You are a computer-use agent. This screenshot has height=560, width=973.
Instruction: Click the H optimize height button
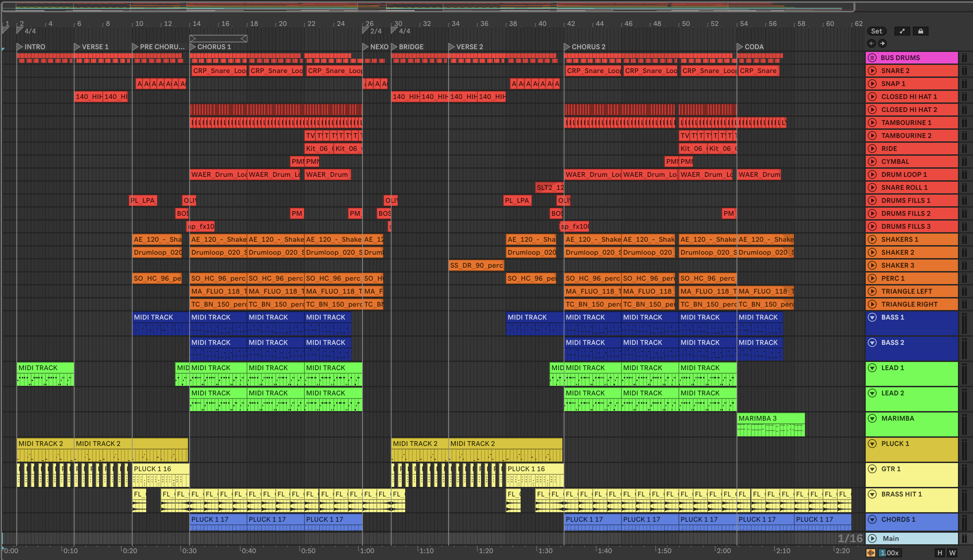940,553
